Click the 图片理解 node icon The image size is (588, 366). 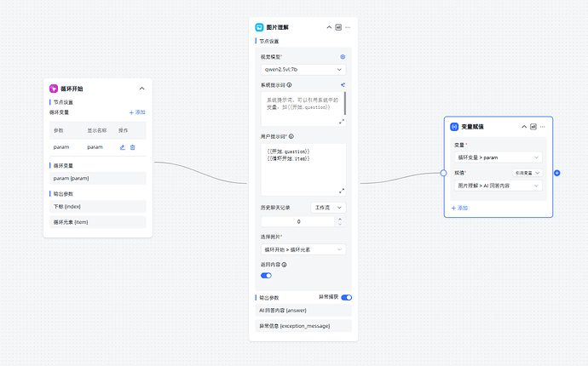pyautogui.click(x=260, y=27)
